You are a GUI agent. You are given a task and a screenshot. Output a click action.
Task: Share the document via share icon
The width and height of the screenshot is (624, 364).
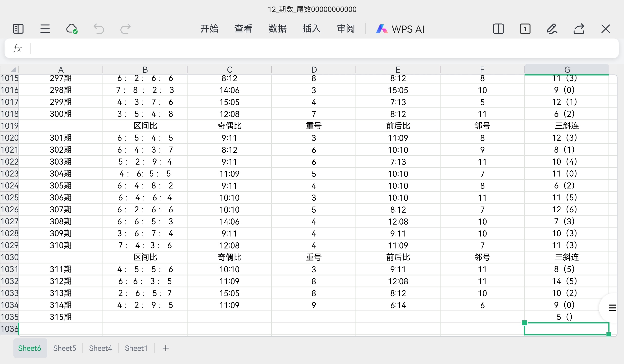pos(579,29)
